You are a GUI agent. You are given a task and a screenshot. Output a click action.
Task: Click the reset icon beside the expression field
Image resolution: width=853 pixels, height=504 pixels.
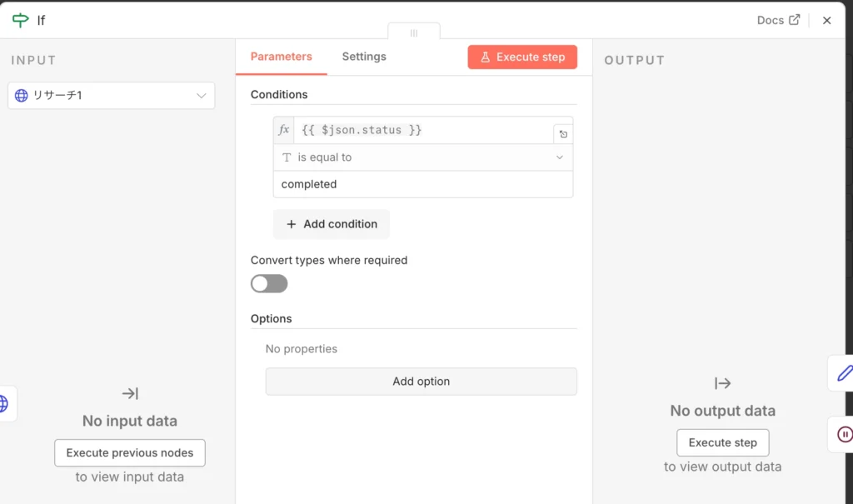click(563, 134)
